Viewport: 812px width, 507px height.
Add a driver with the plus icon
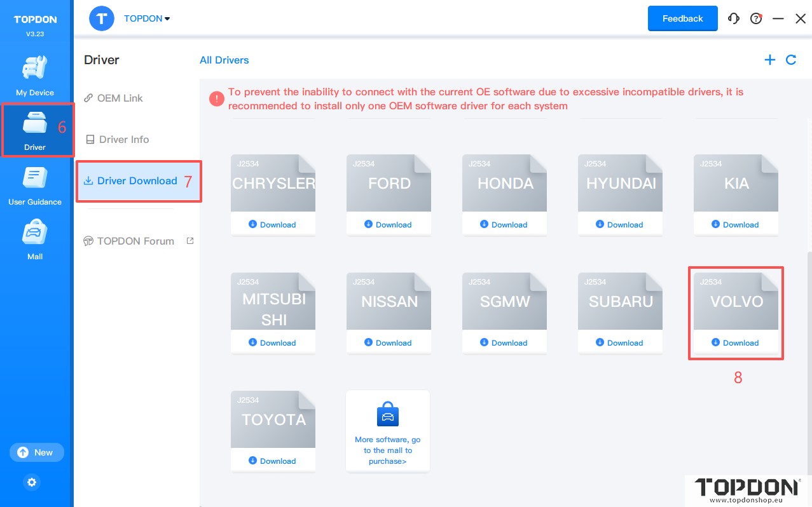tap(770, 60)
